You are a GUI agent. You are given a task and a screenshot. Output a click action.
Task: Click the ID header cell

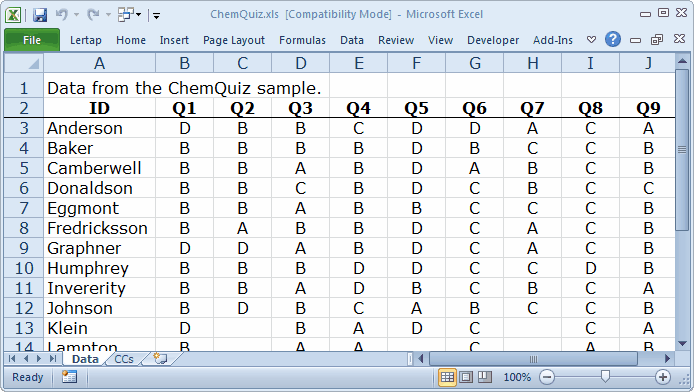click(100, 108)
